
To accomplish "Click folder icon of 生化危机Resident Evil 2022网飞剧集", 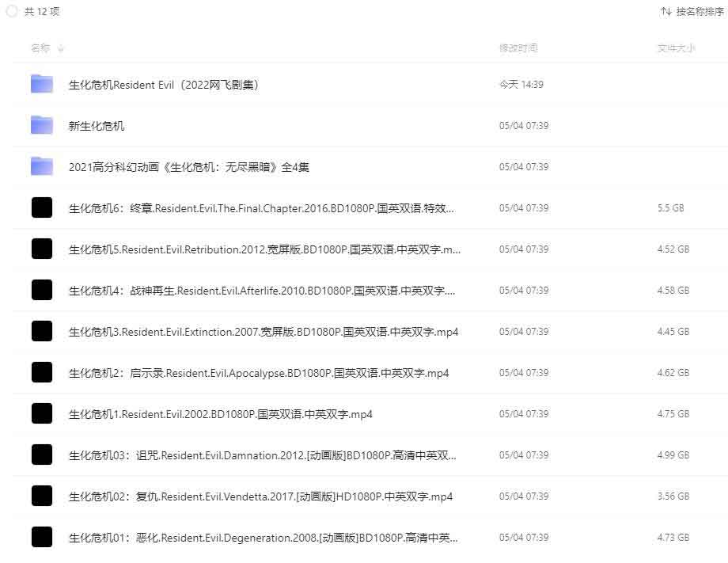I will click(42, 84).
